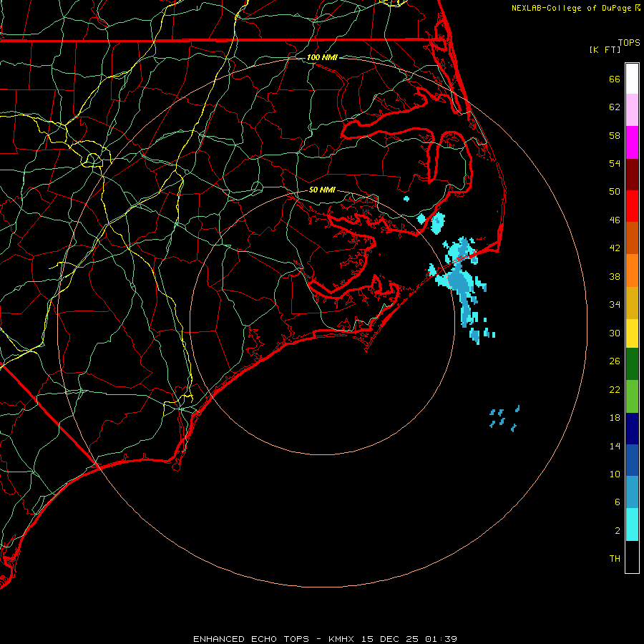The height and width of the screenshot is (644, 644).
Task: Click the dark green 26 kft swatch
Action: (x=632, y=364)
